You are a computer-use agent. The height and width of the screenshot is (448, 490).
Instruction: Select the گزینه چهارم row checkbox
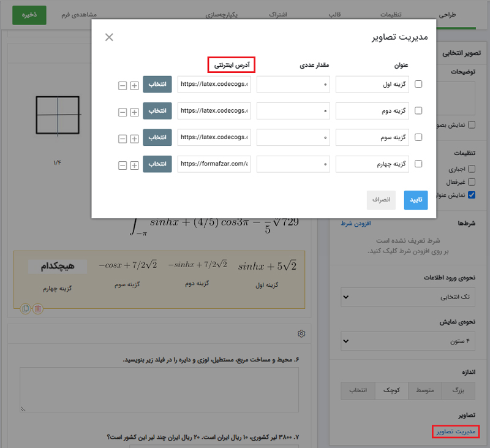(x=419, y=164)
